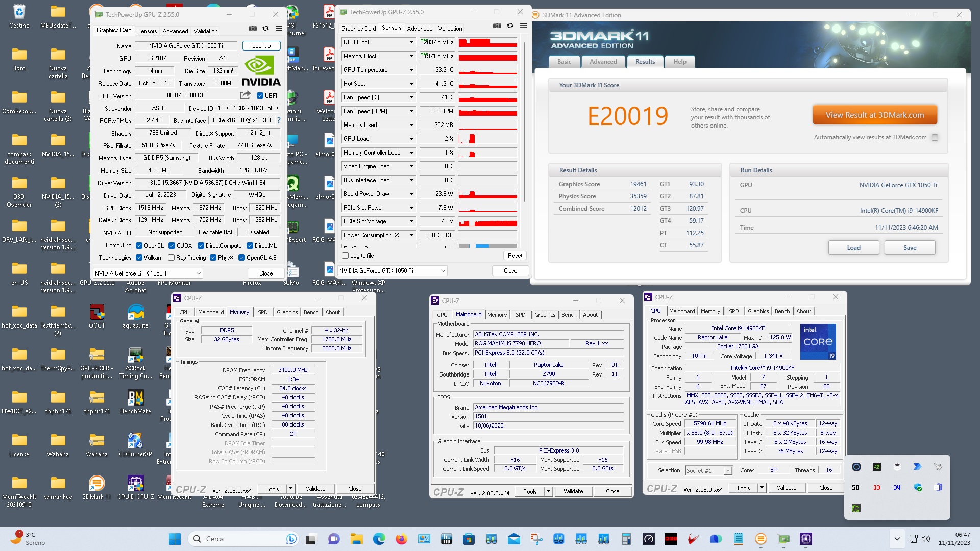The height and width of the screenshot is (551, 980).
Task: Enable the Ray Tracing checkbox
Action: [x=171, y=258]
